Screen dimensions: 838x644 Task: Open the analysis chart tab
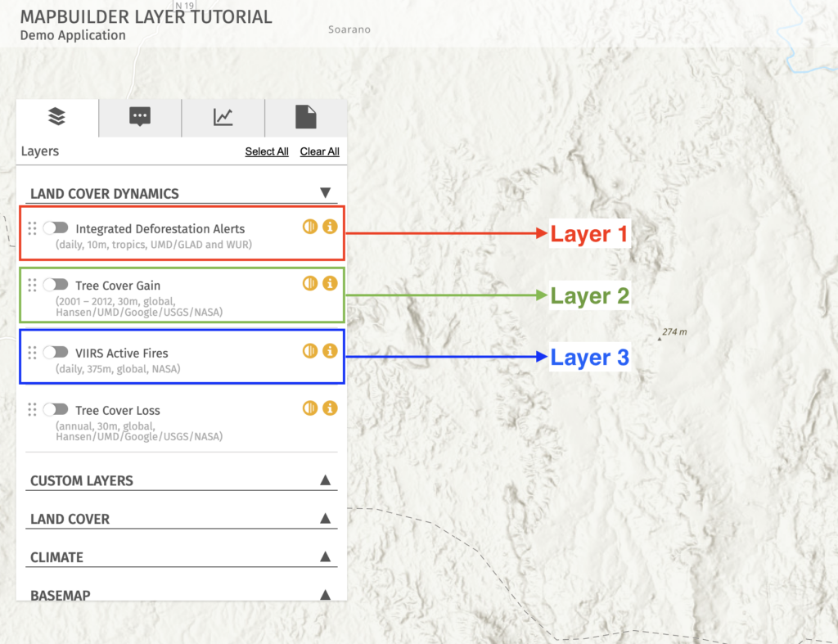[223, 116]
